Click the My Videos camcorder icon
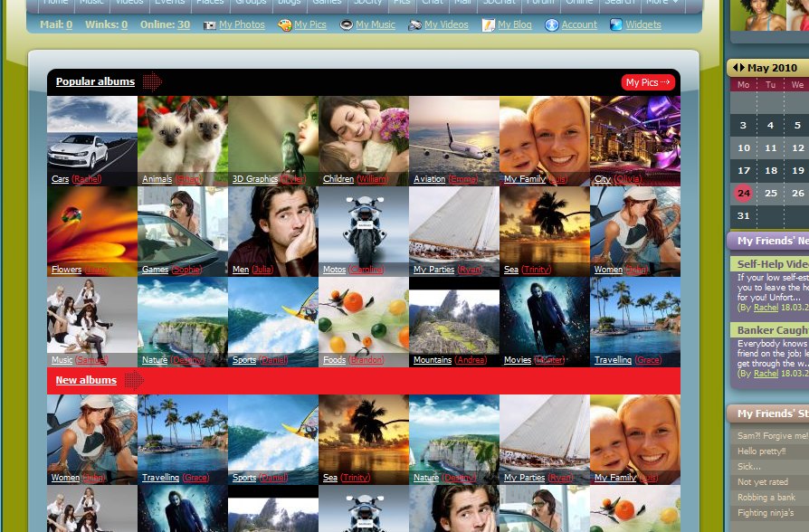The height and width of the screenshot is (532, 809). click(414, 25)
